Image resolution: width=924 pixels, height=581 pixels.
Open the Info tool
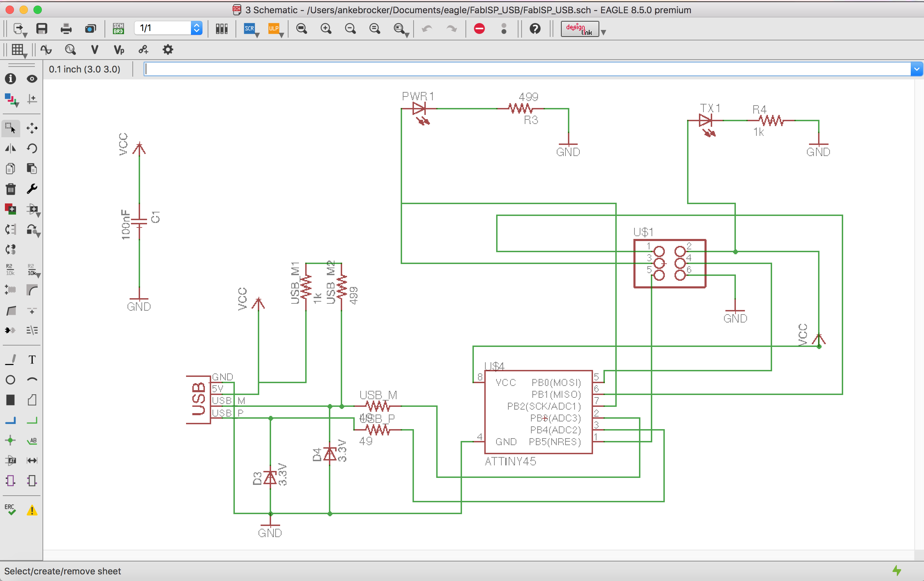pyautogui.click(x=10, y=79)
